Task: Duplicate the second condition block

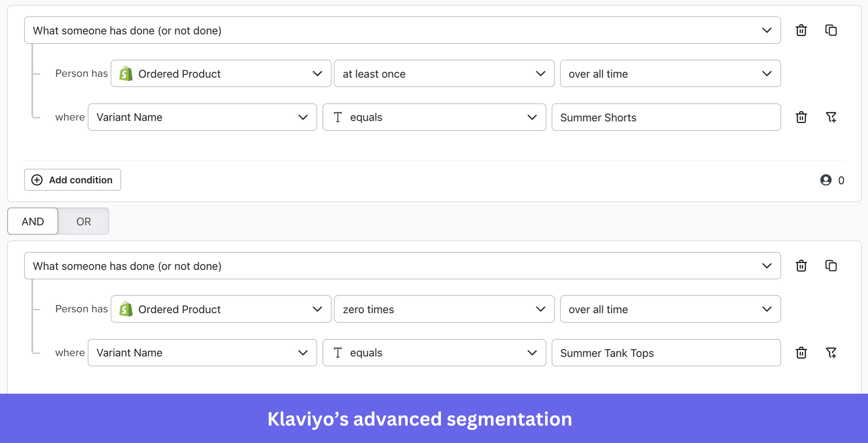Action: (831, 266)
